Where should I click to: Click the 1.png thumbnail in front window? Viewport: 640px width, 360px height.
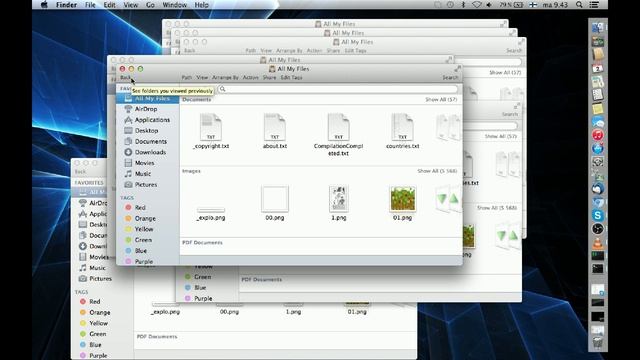tap(338, 199)
